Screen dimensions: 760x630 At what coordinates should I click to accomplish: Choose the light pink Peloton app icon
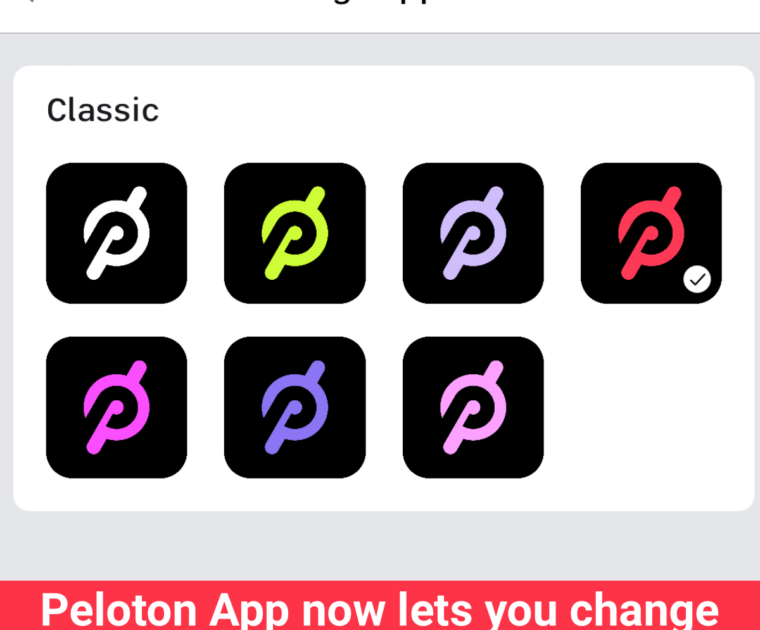tap(473, 407)
